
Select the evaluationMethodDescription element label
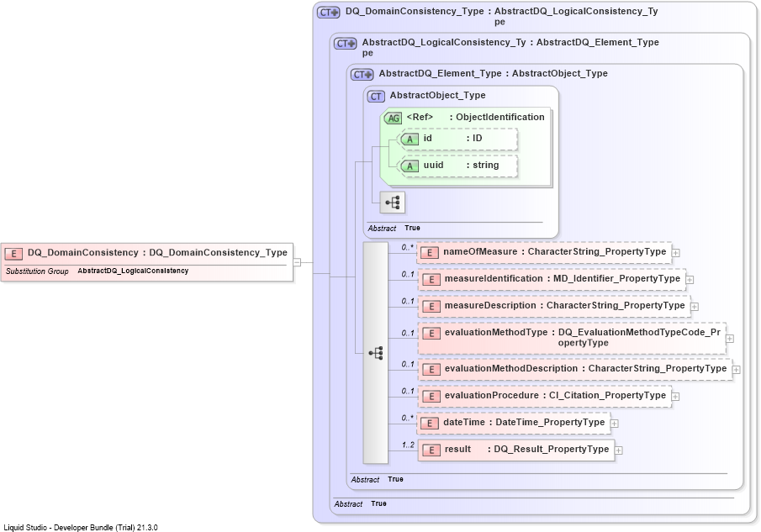coord(511,369)
